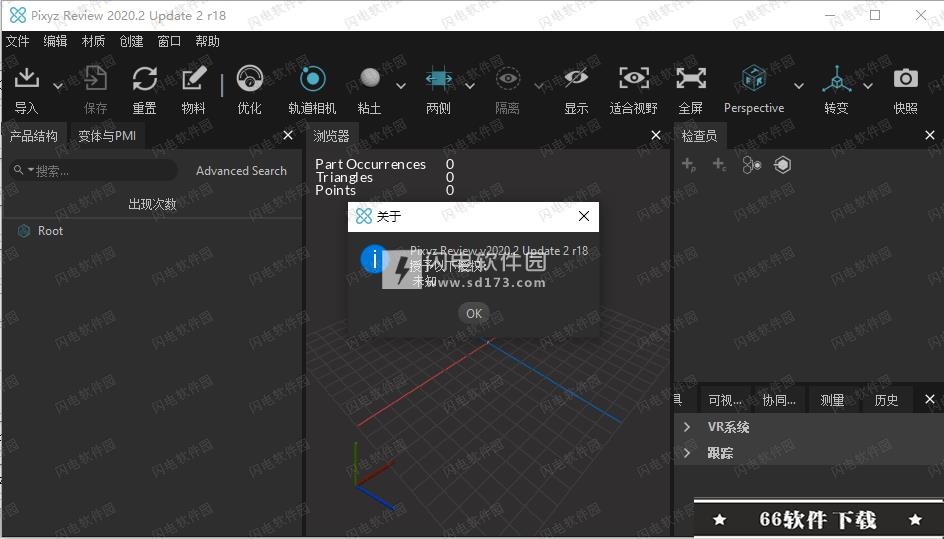This screenshot has width=944, height=539.
Task: Switch to the 可视... tab
Action: [x=725, y=400]
